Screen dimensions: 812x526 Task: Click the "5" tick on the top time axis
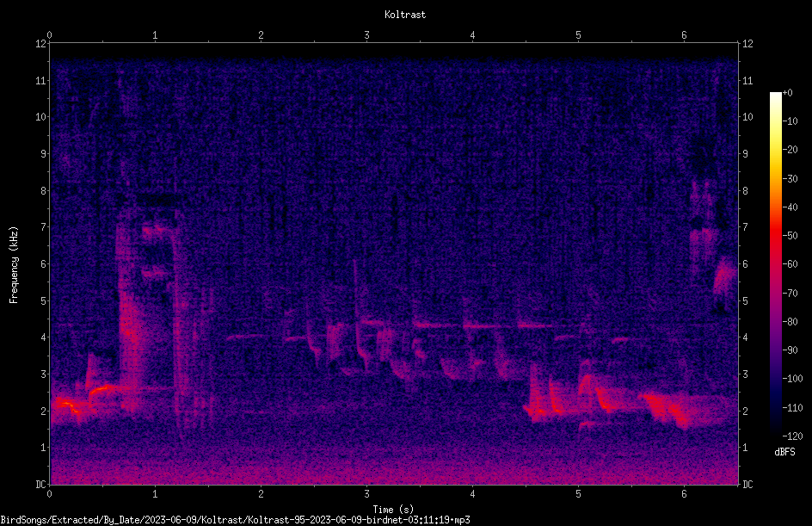(x=578, y=35)
